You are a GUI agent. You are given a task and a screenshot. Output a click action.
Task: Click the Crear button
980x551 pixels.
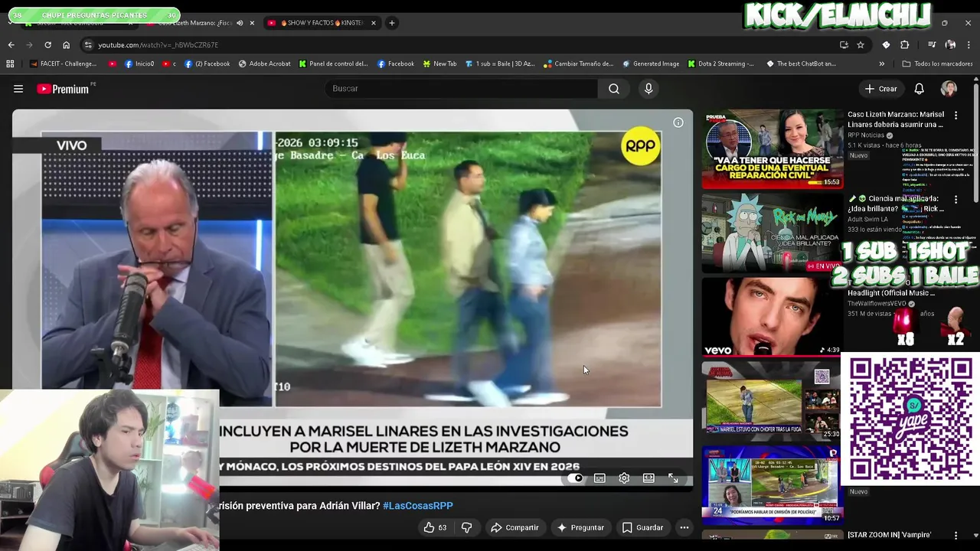click(x=880, y=89)
